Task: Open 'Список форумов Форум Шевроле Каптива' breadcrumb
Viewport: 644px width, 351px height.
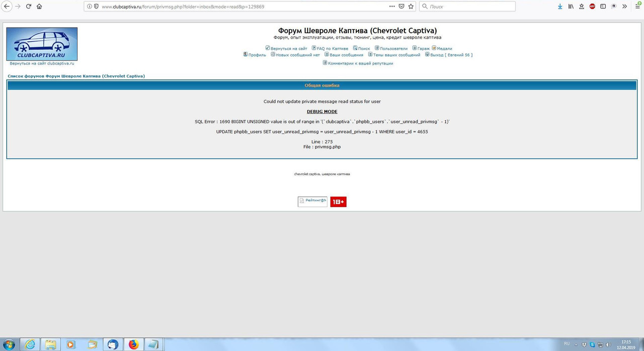Action: tap(76, 76)
